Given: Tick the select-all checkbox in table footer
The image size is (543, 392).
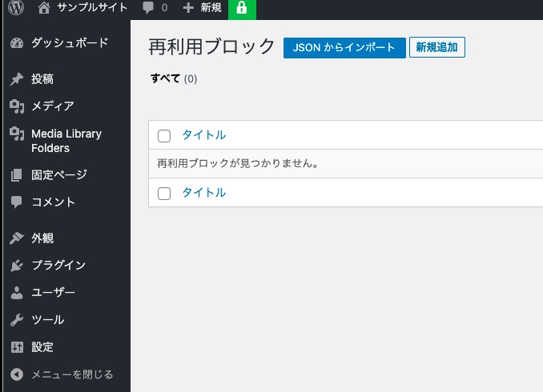Looking at the screenshot, I should pos(164,193).
